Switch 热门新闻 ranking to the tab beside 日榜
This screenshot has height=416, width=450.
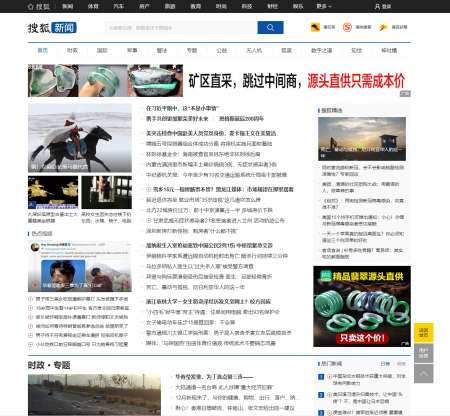point(401,364)
